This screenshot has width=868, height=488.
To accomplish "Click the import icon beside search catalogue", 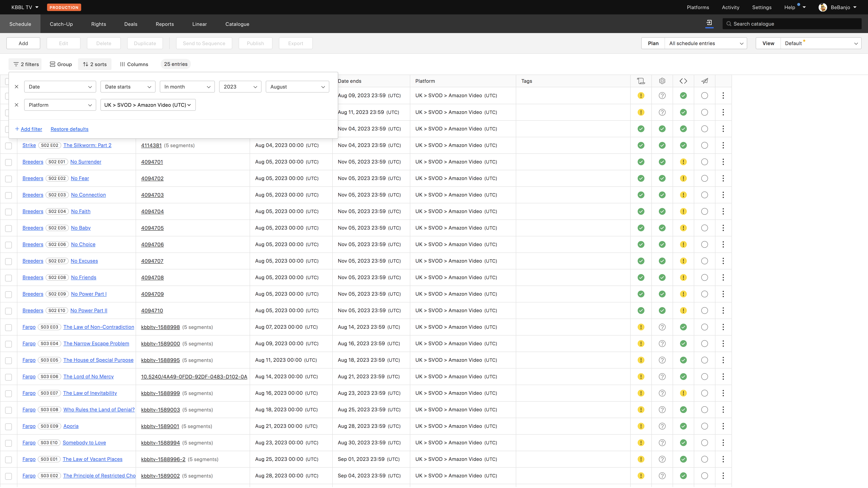I will 709,23.
